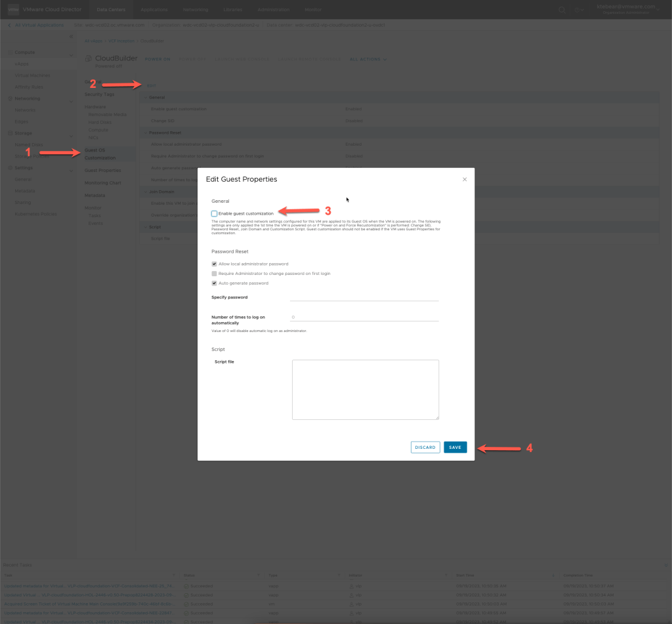Screen dimensions: 672x624
Task: Open the Administration menu
Action: pyautogui.click(x=274, y=9)
